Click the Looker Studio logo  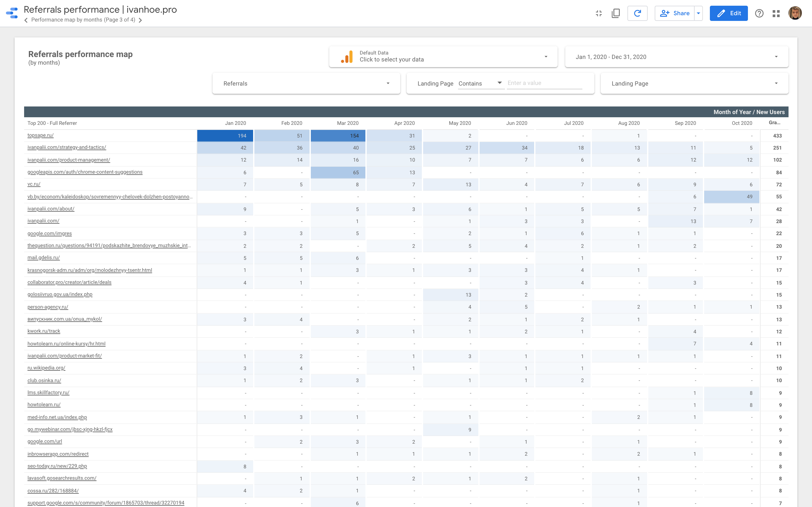click(x=12, y=13)
